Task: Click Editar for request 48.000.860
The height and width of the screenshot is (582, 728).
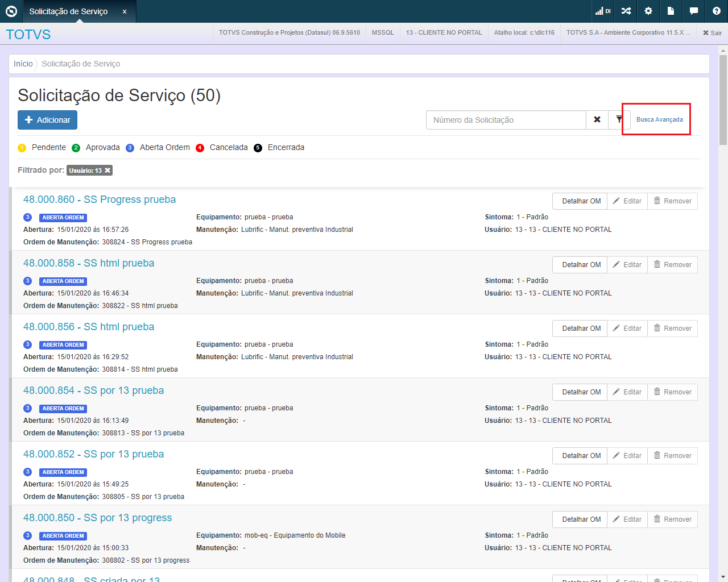Action: 627,201
